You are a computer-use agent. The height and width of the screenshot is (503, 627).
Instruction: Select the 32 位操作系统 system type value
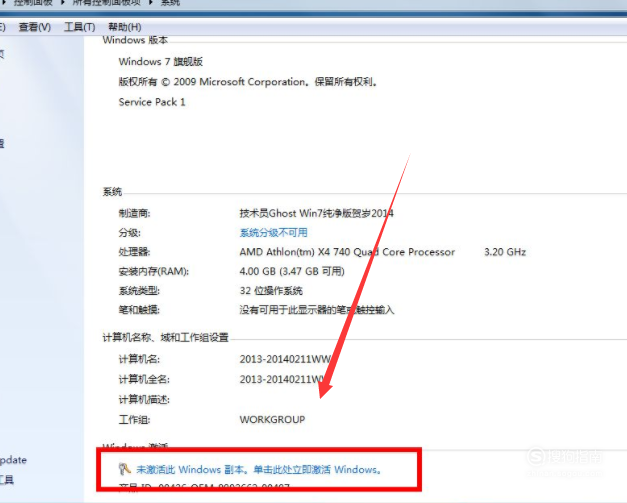pyautogui.click(x=271, y=291)
